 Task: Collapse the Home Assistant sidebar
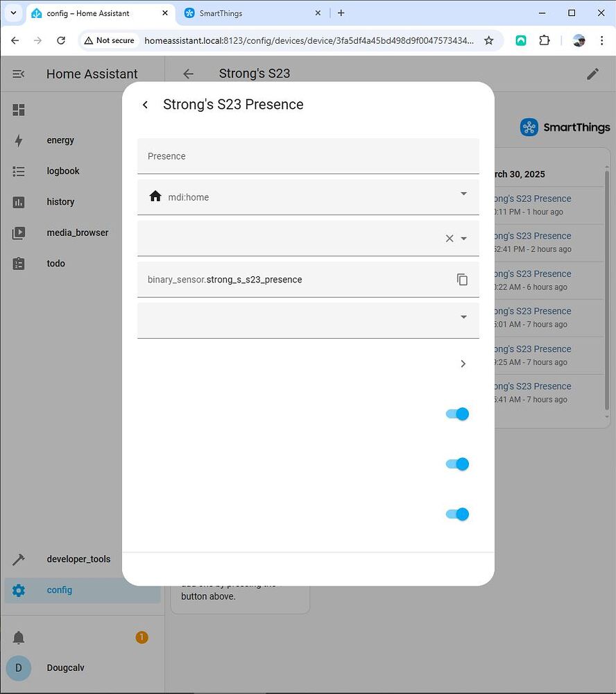coord(19,74)
